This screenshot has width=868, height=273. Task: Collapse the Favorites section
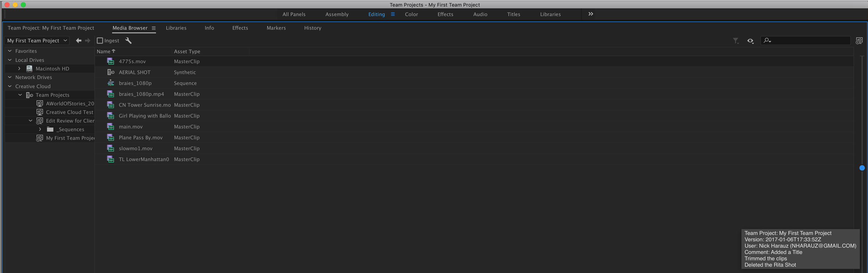(10, 51)
